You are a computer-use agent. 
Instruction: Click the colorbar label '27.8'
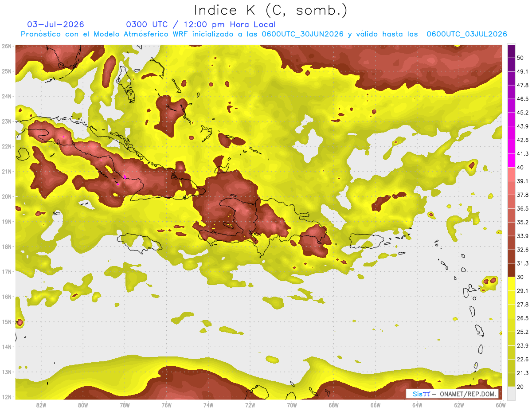pyautogui.click(x=523, y=304)
